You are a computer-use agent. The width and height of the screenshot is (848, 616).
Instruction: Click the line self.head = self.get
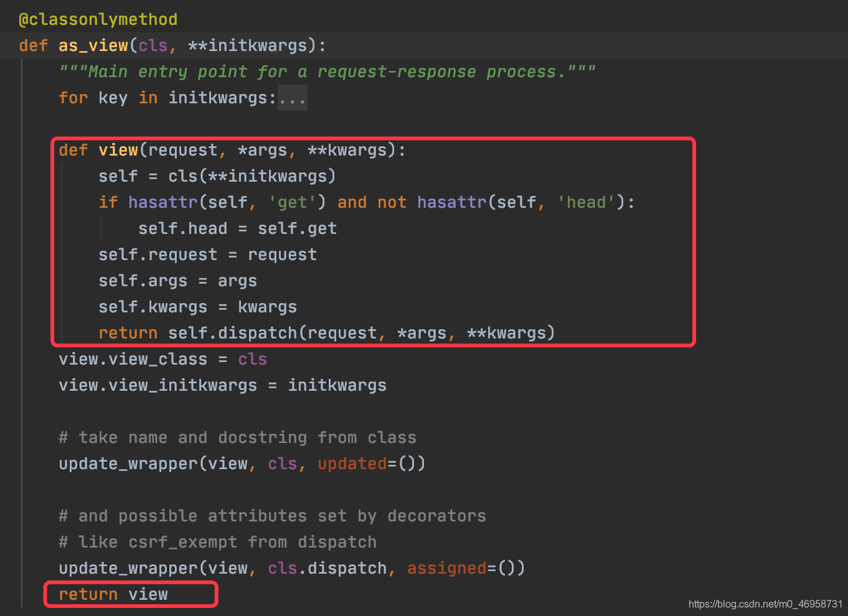(x=237, y=228)
